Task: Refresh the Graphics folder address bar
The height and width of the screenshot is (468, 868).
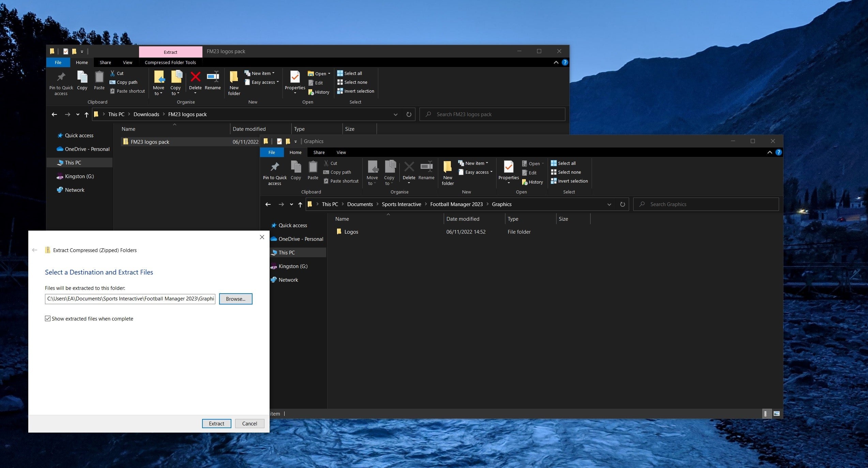Action: (622, 204)
